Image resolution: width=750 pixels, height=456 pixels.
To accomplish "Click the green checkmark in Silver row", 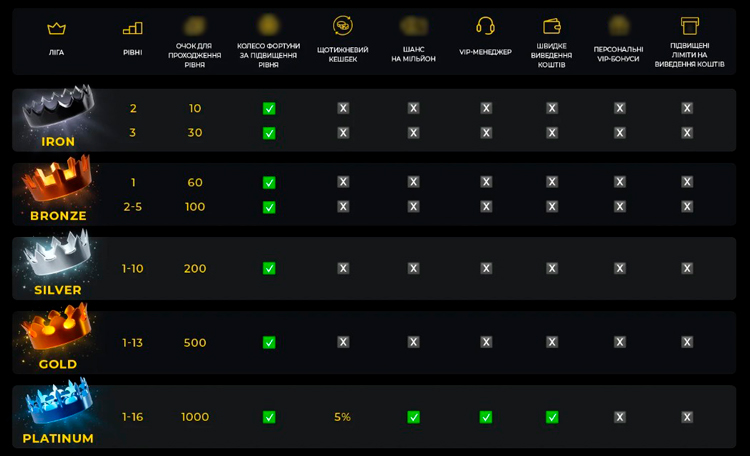I will pyautogui.click(x=269, y=268).
